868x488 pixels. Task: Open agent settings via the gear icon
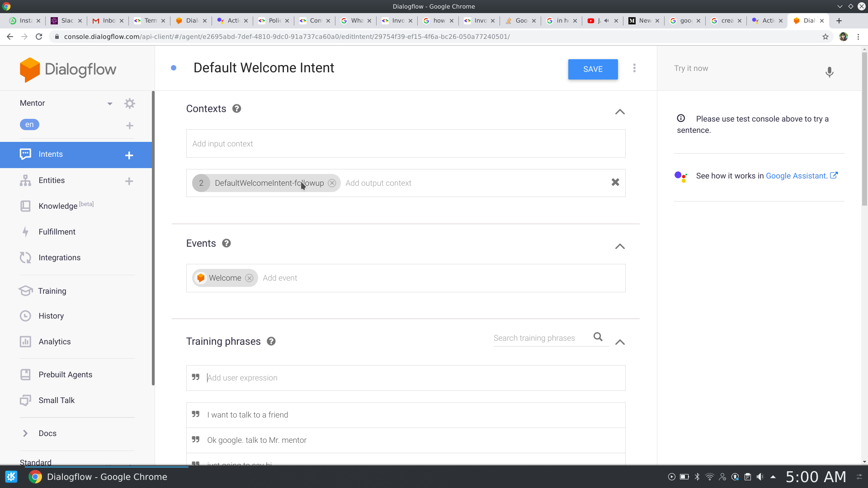(x=130, y=103)
